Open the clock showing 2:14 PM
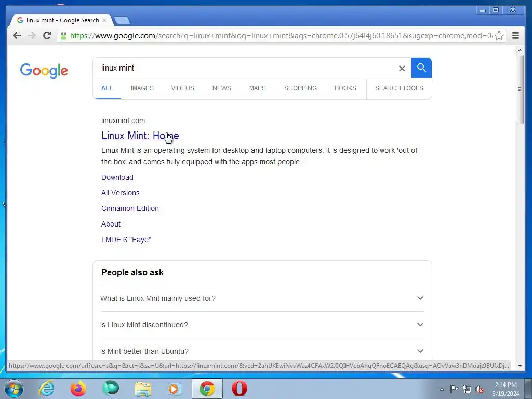This screenshot has height=399, width=532. tap(506, 389)
